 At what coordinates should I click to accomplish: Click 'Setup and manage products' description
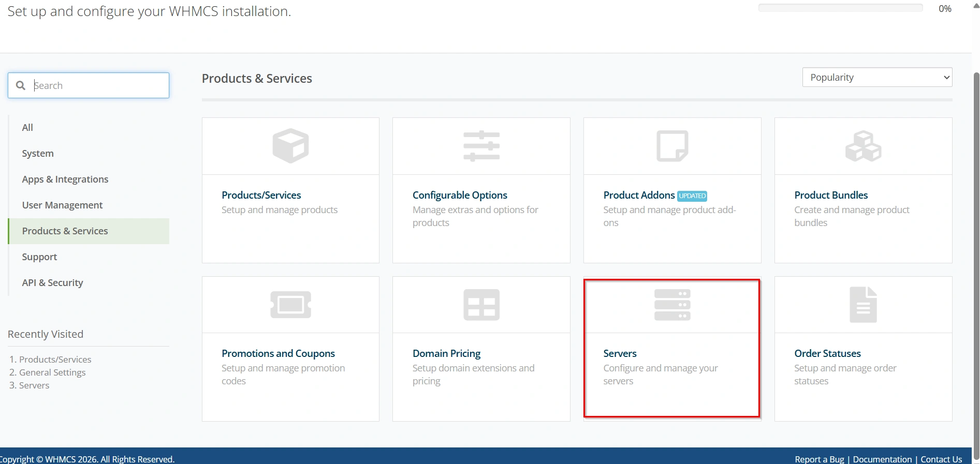pos(280,209)
